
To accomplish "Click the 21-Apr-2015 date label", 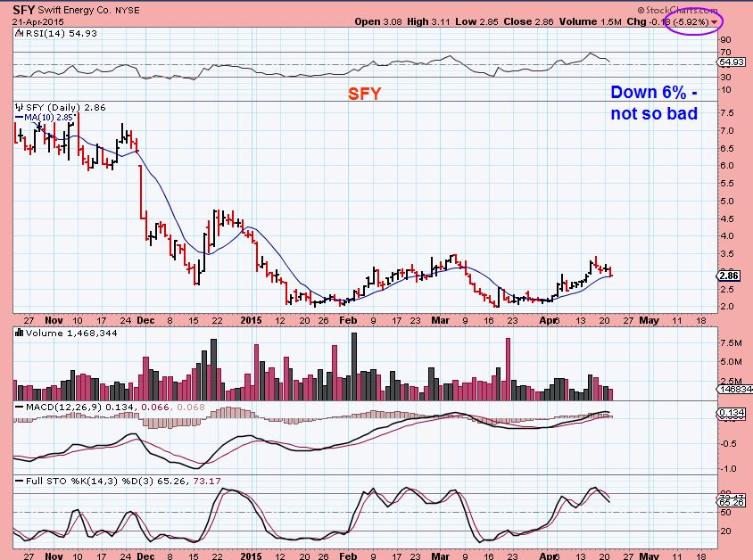I will click(38, 22).
